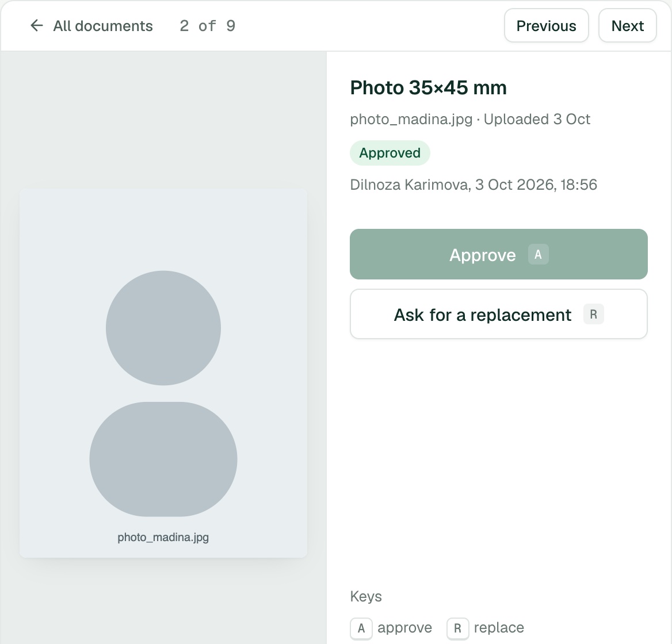Click the R replace key legend
The height and width of the screenshot is (644, 672).
458,628
